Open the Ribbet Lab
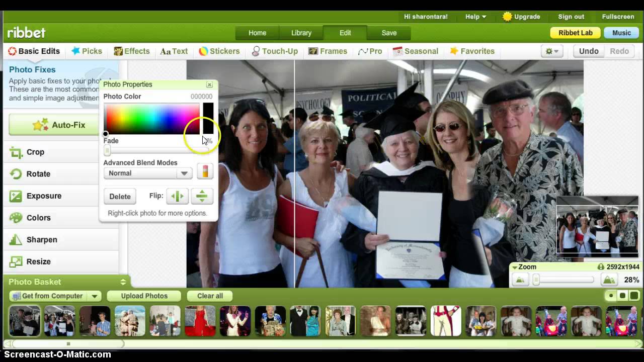 576,33
